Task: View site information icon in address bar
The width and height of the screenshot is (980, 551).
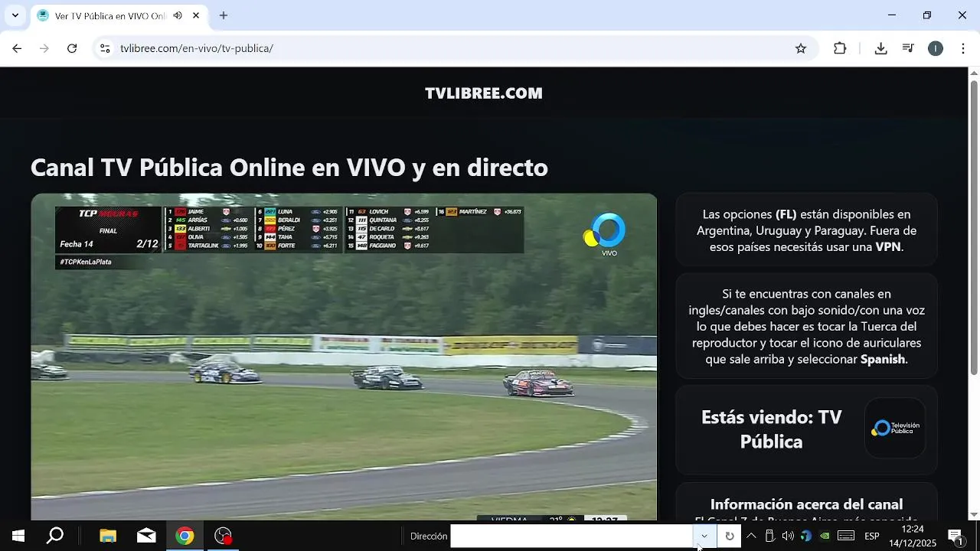Action: pyautogui.click(x=105, y=48)
